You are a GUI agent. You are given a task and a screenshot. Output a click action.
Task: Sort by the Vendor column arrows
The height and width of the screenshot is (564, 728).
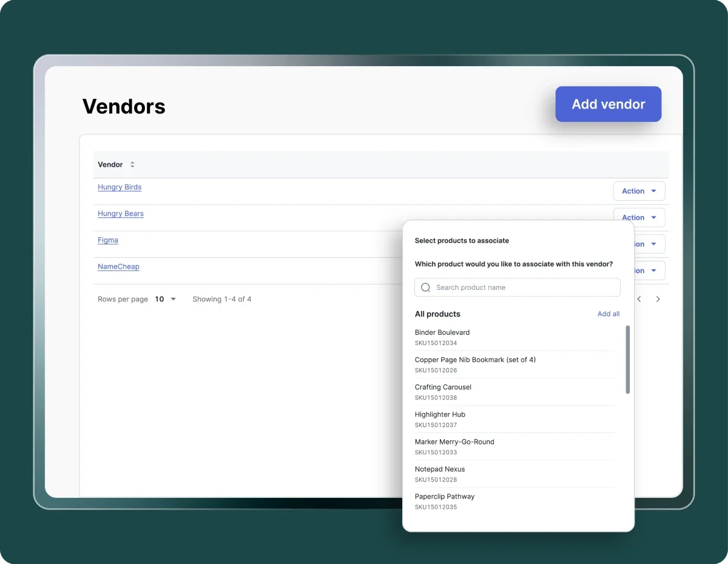(x=132, y=164)
